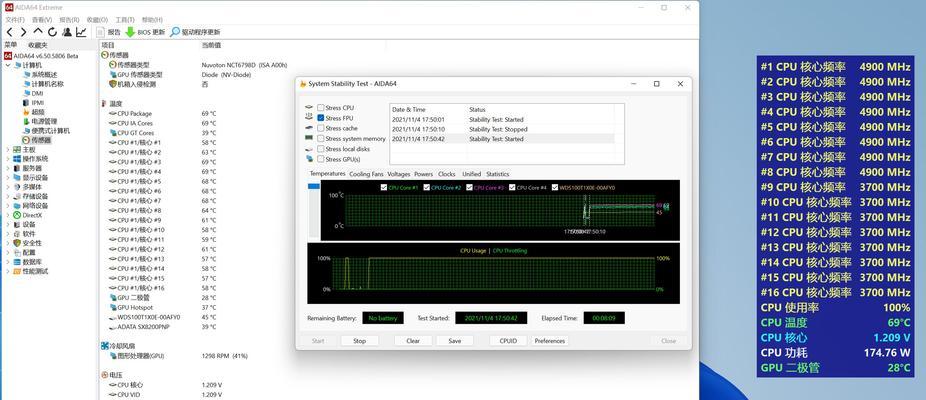Enable the Stress system memory checkbox
Image resolution: width=926 pixels, height=400 pixels.
pyautogui.click(x=321, y=138)
